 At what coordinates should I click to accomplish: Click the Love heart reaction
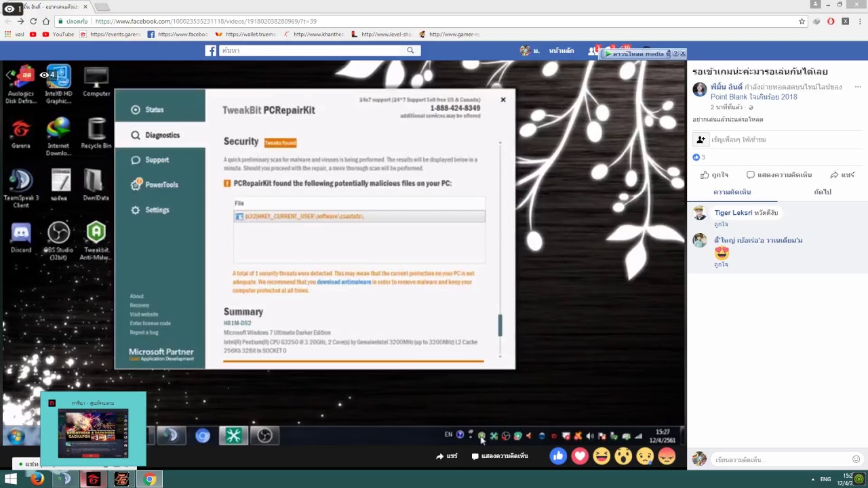pyautogui.click(x=580, y=456)
